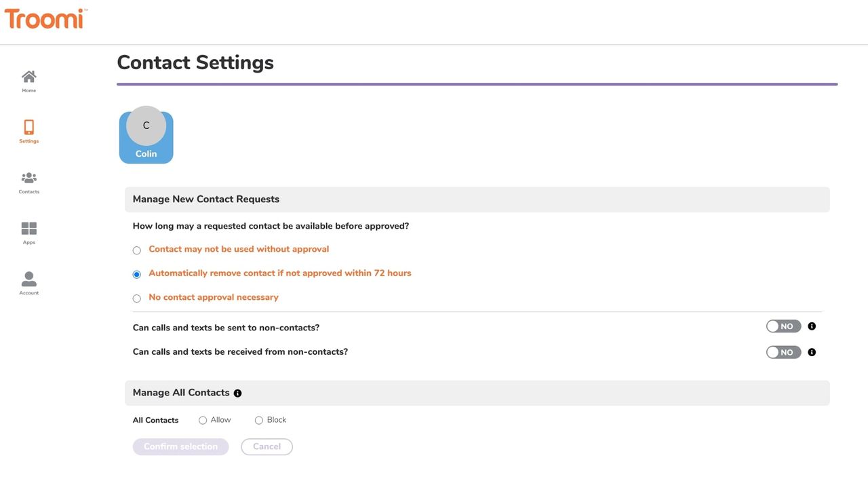
Task: Select the 72 hours auto-remove option
Action: coord(137,274)
